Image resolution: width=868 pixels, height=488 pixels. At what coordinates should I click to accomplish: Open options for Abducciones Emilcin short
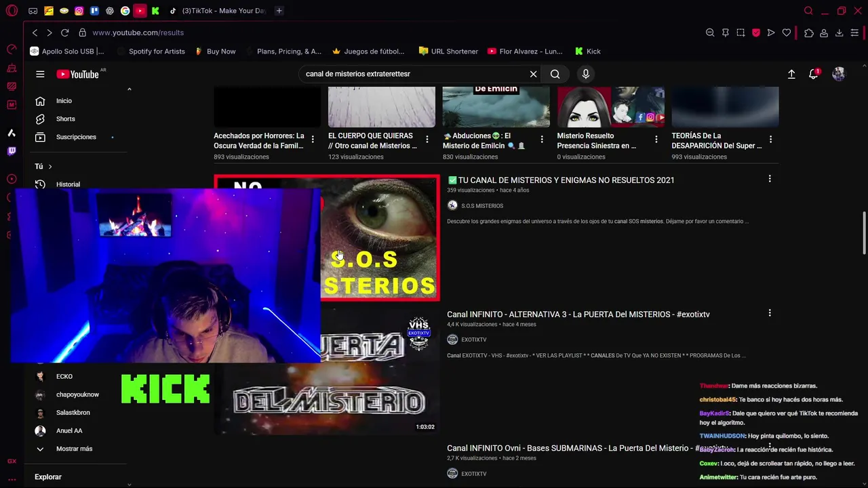(x=542, y=139)
